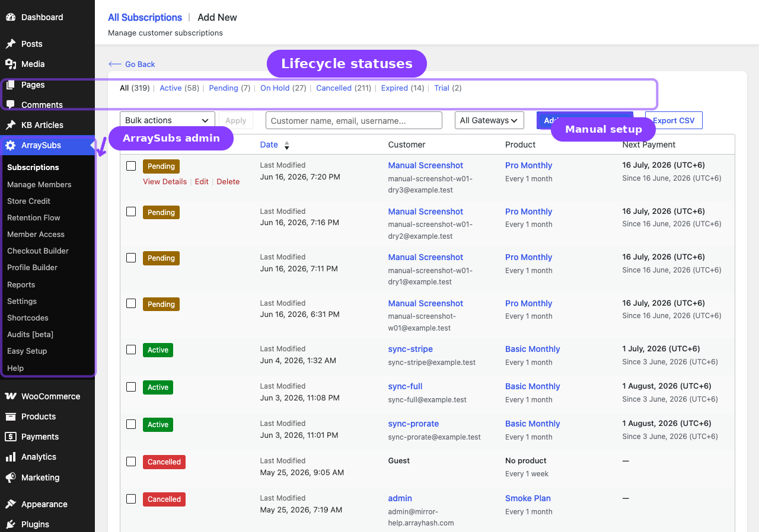Click the Add New header link
759x532 pixels.
coord(217,17)
